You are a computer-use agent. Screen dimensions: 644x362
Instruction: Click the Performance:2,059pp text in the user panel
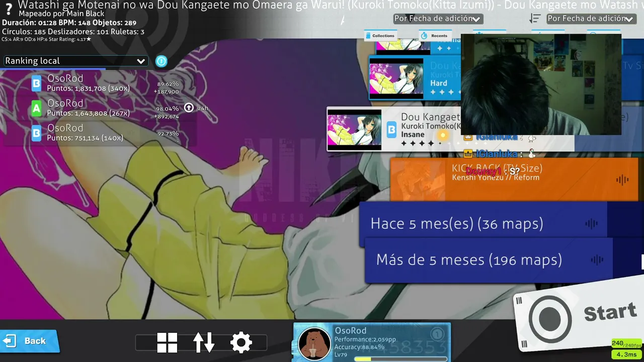pos(365,339)
